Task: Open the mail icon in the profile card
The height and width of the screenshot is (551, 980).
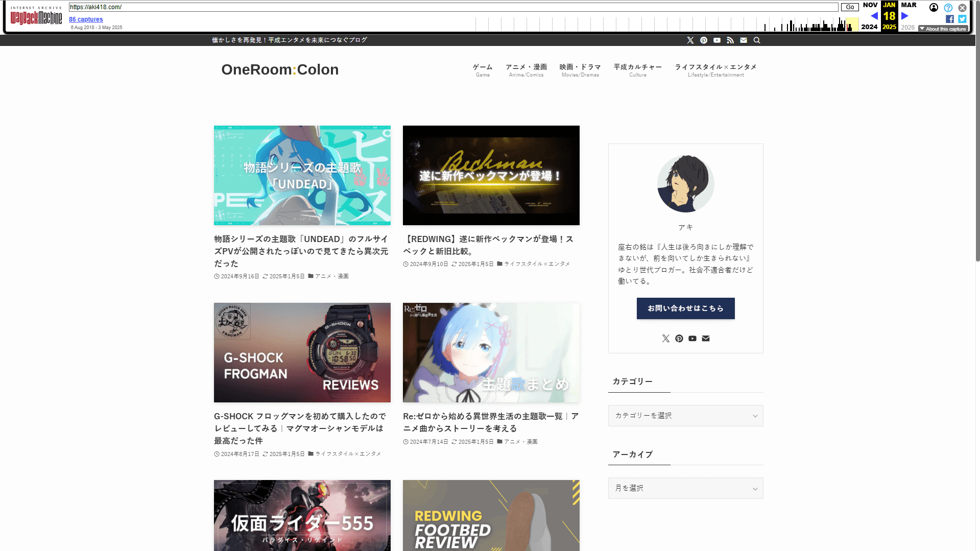Action: pyautogui.click(x=706, y=339)
